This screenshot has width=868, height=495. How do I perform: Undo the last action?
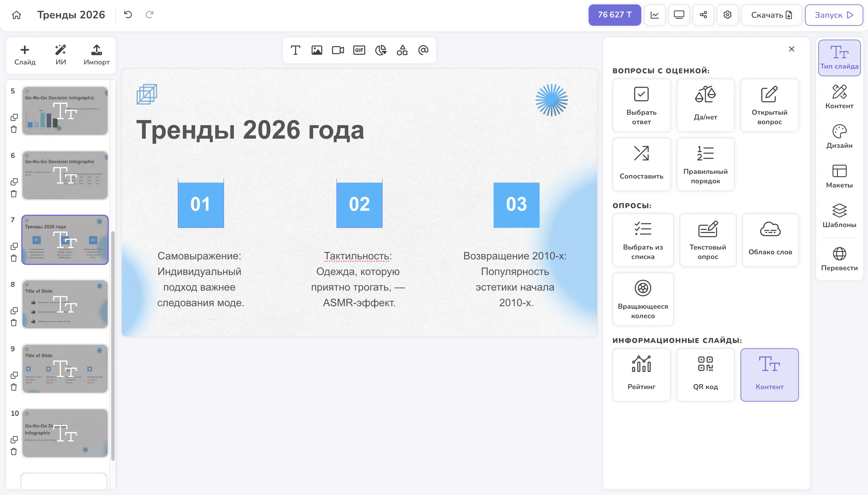(127, 14)
